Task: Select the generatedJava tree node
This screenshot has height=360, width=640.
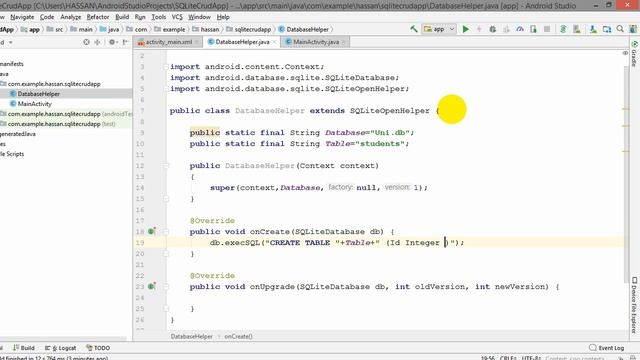Action: pyautogui.click(x=18, y=134)
